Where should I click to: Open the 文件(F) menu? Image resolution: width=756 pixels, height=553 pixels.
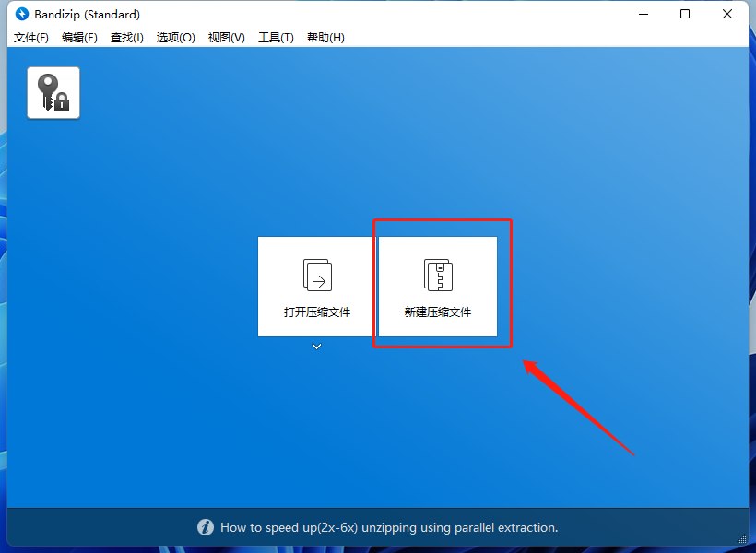tap(31, 38)
